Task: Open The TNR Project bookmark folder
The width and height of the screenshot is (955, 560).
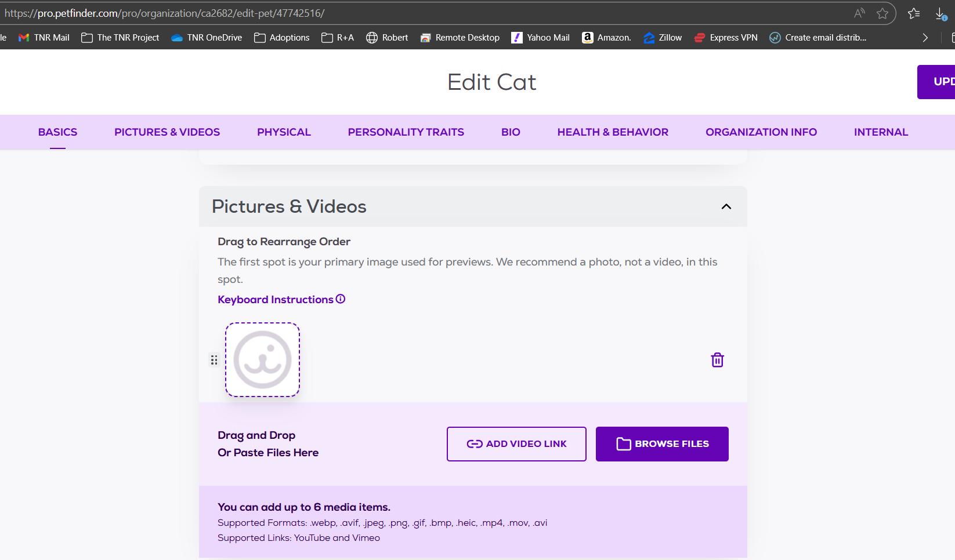Action: 120,38
